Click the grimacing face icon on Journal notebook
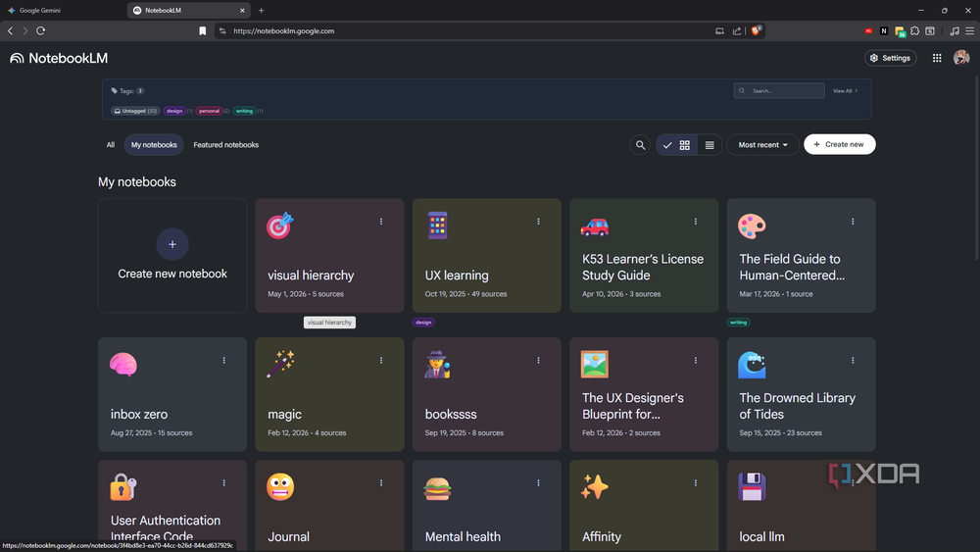The image size is (980, 552). click(280, 487)
